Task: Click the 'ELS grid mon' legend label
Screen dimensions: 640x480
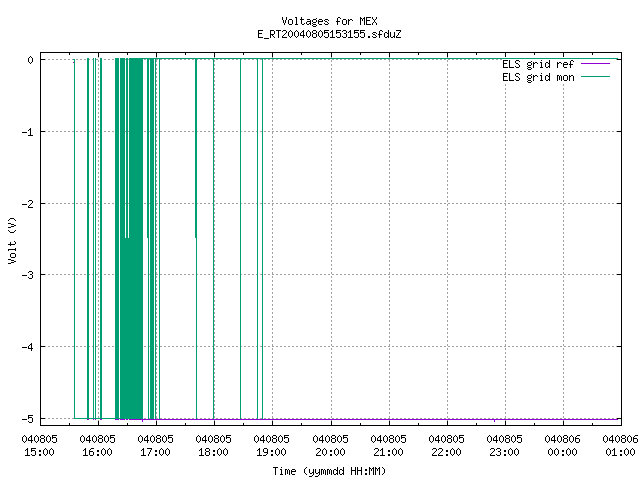Action: [538, 77]
